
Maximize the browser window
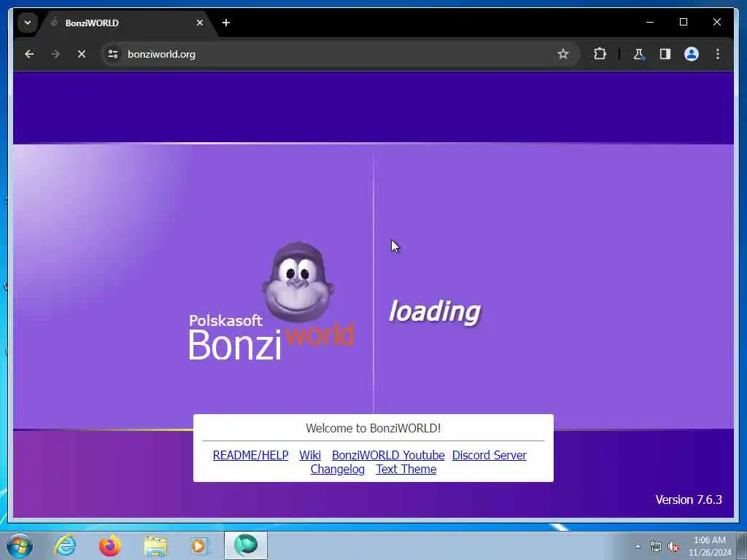click(683, 22)
